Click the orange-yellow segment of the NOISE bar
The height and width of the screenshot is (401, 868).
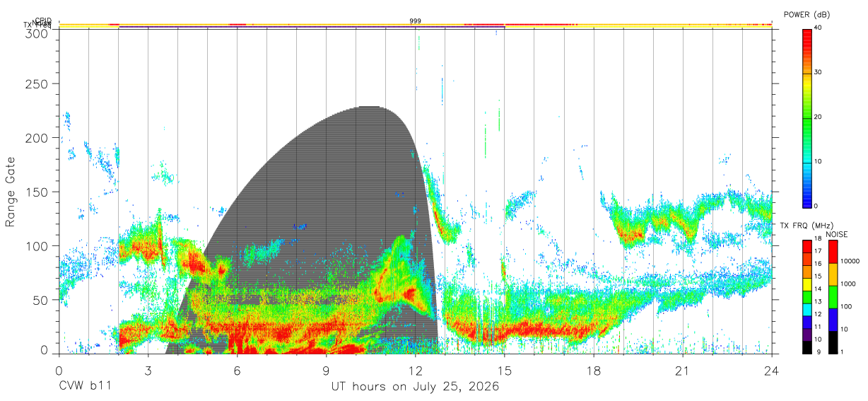point(832,274)
